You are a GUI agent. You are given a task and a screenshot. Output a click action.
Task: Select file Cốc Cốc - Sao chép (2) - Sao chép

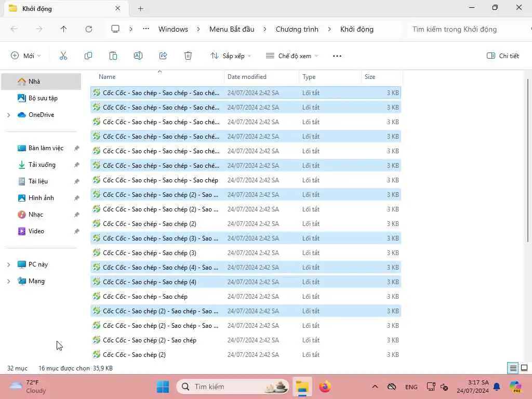point(246,340)
